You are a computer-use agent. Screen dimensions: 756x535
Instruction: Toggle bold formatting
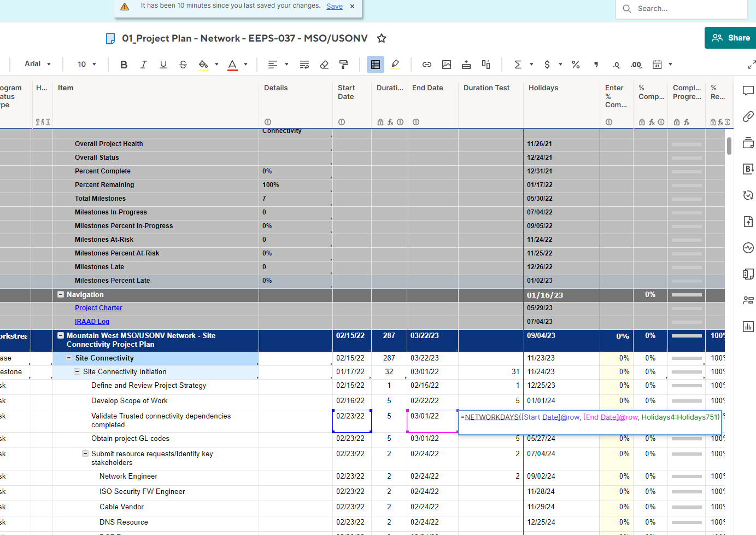[x=124, y=65]
